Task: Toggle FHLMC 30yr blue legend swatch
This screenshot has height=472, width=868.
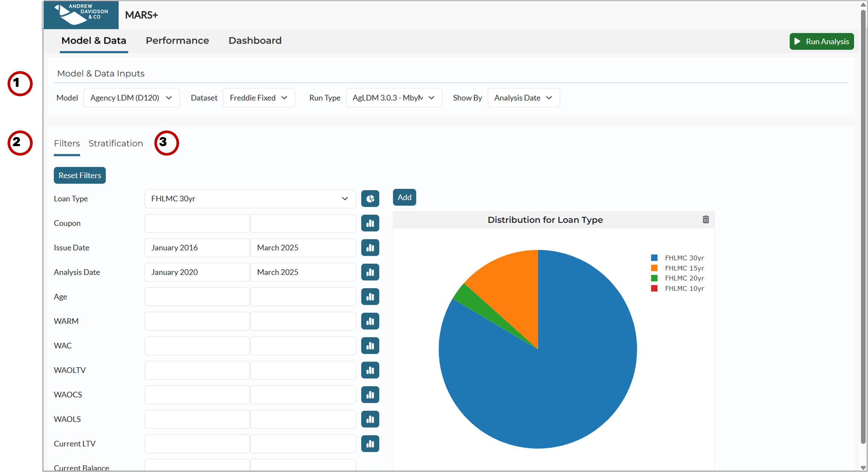Action: point(654,258)
